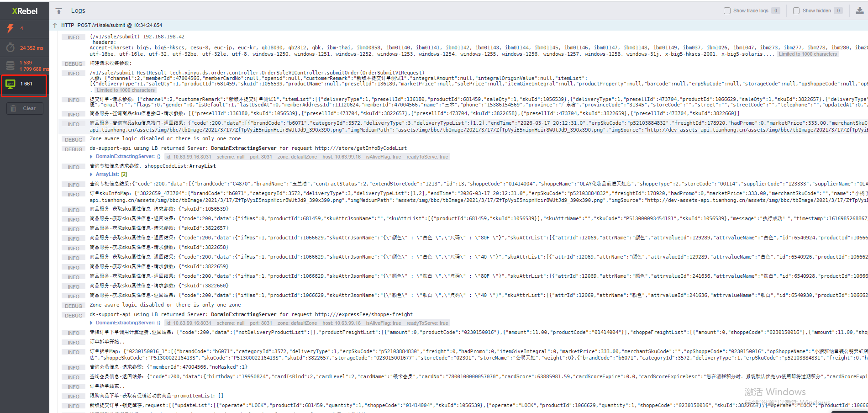Select the log line with {"skuId":3822657}
868x413 pixels.
[x=159, y=228]
